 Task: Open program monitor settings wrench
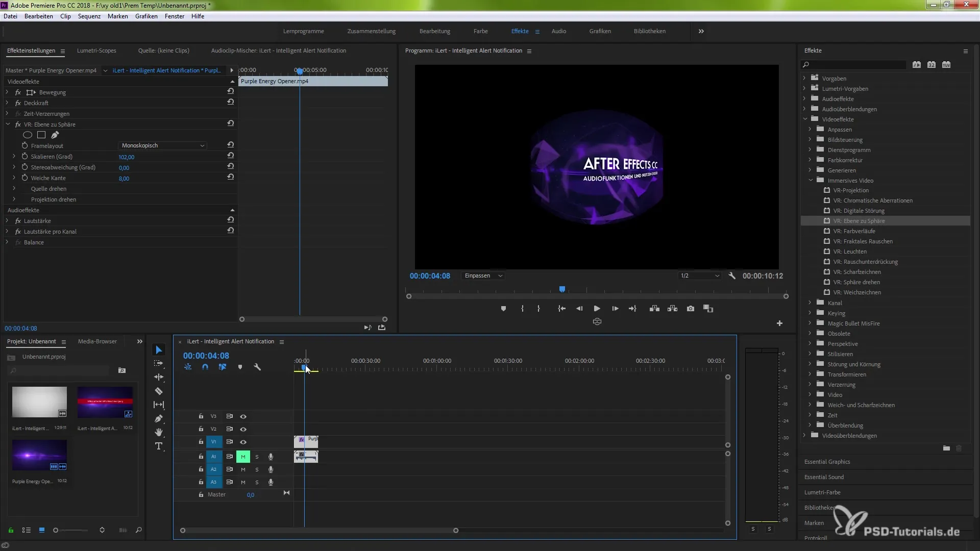[732, 275]
